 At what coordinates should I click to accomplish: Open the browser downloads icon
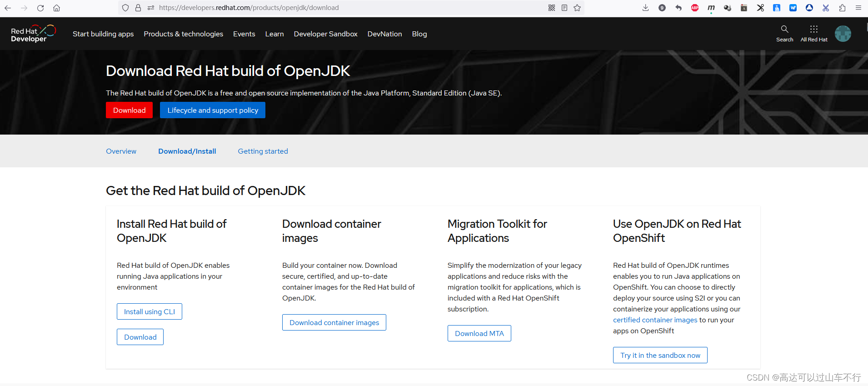click(646, 8)
